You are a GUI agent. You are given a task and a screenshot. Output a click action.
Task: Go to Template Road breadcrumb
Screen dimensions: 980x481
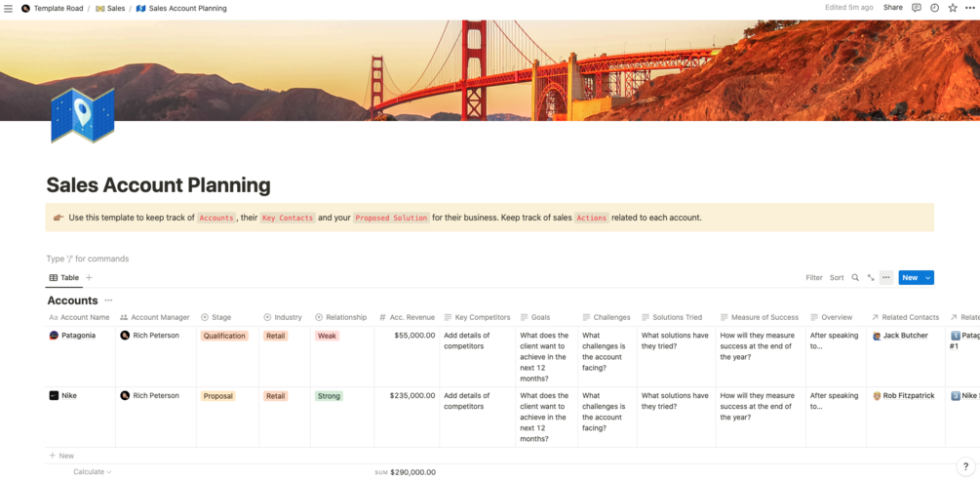[53, 9]
